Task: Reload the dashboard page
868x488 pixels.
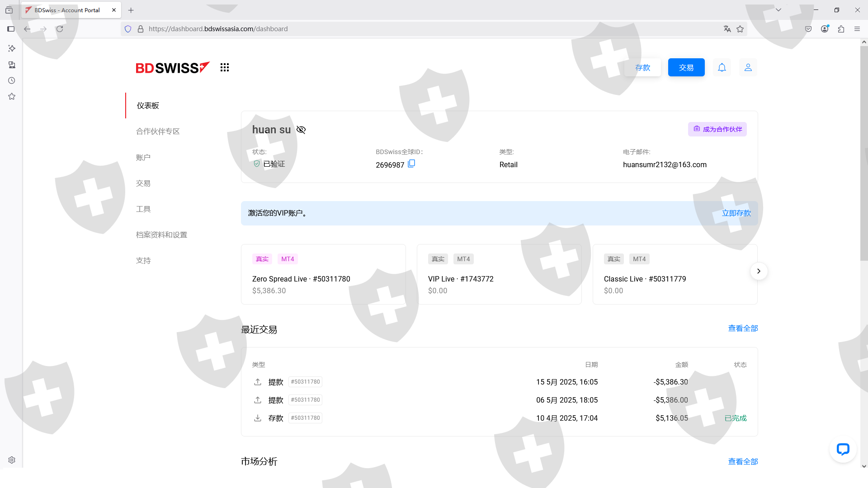Action: click(x=60, y=29)
